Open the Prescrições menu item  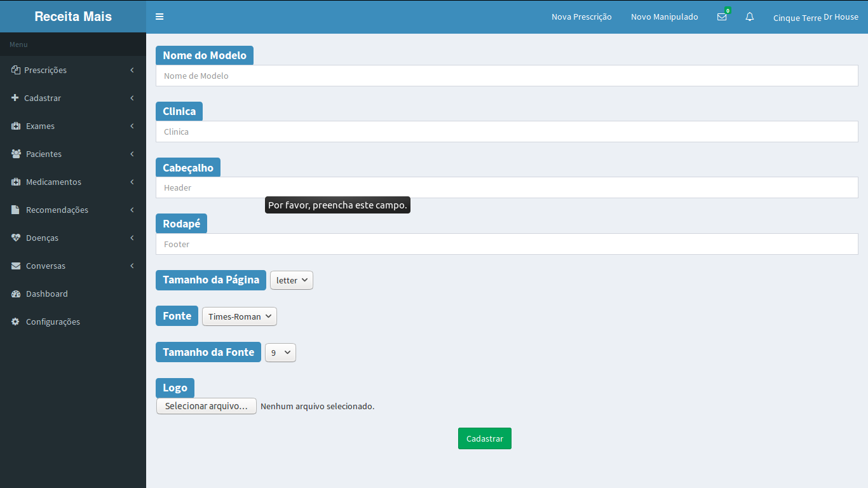pos(73,70)
